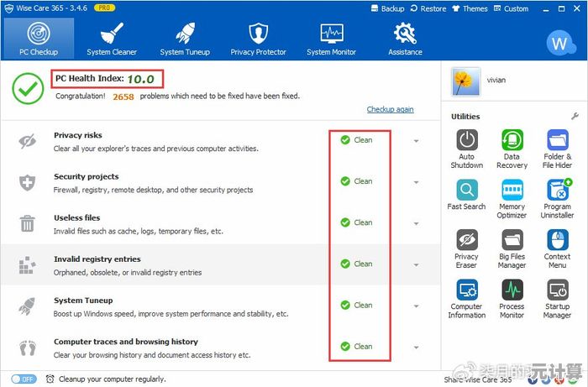This screenshot has width=588, height=387.
Task: Toggle the scheduled cleanup OFF switch
Action: [x=24, y=379]
